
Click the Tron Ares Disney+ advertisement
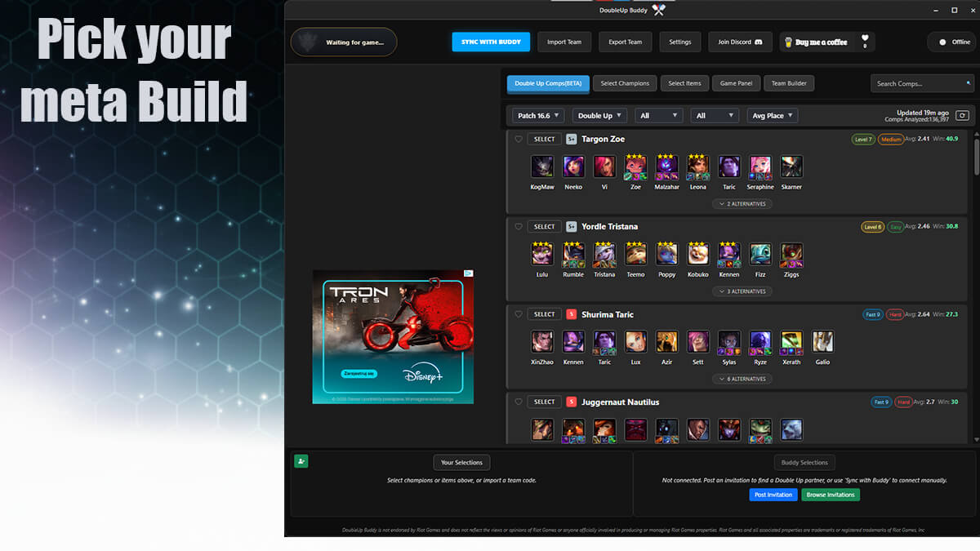tap(393, 337)
